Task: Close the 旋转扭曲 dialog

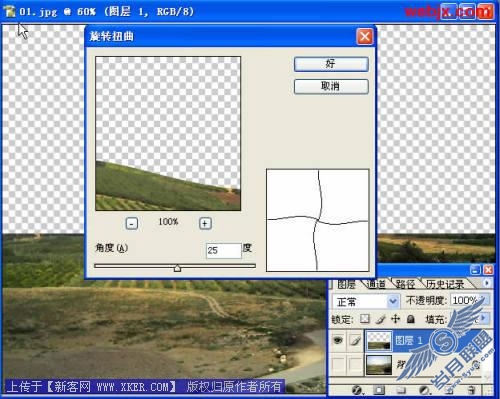Action: click(365, 36)
